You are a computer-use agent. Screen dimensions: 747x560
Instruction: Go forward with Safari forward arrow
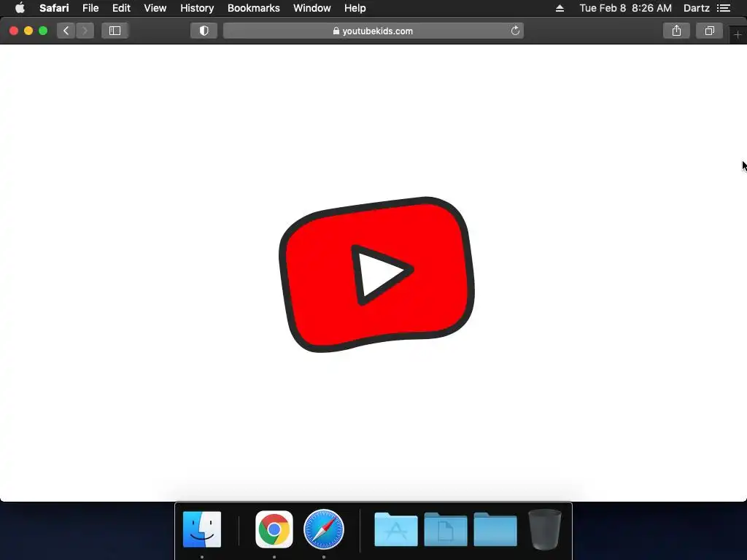[x=85, y=31]
